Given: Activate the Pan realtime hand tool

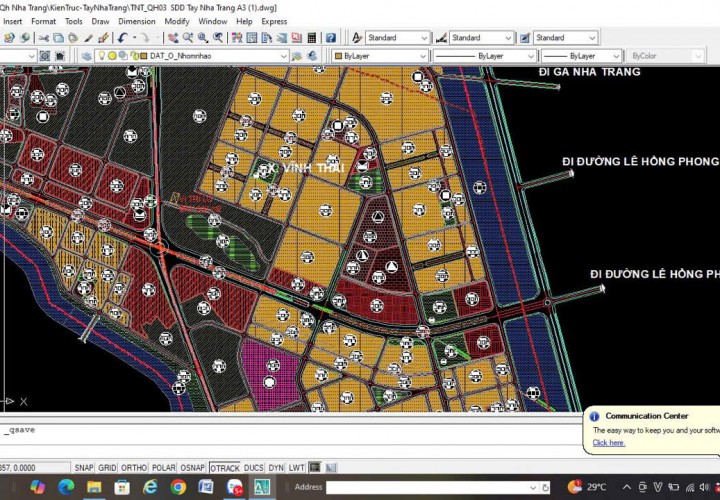Looking at the screenshot, I should tap(173, 38).
